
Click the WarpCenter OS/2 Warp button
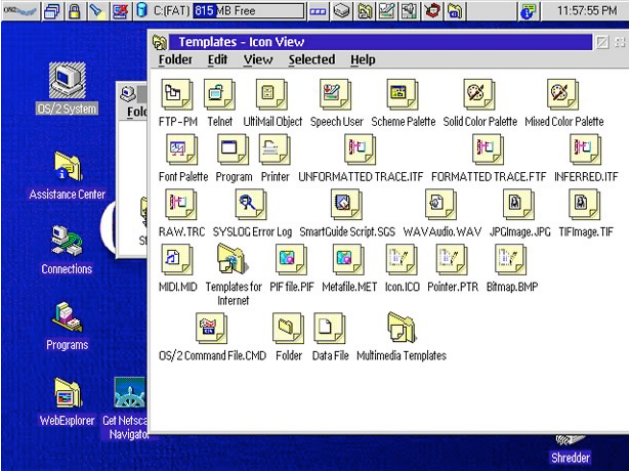[20, 11]
